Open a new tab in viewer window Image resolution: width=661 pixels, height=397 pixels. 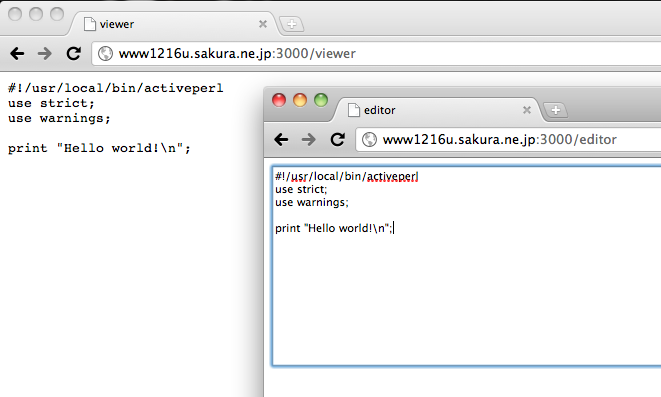click(292, 24)
